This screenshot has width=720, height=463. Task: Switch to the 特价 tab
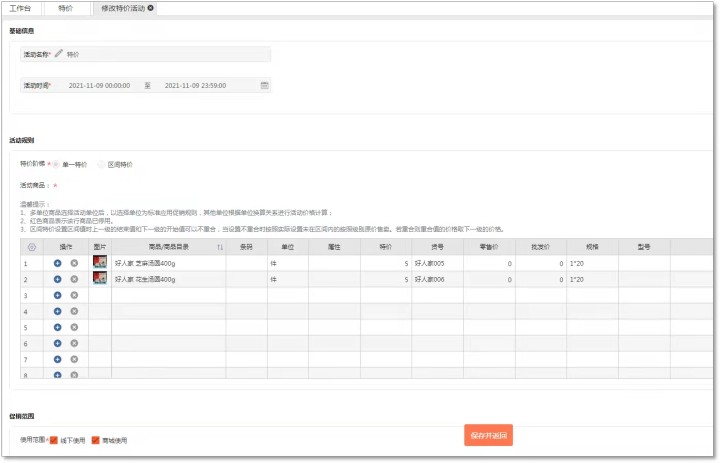pos(66,8)
